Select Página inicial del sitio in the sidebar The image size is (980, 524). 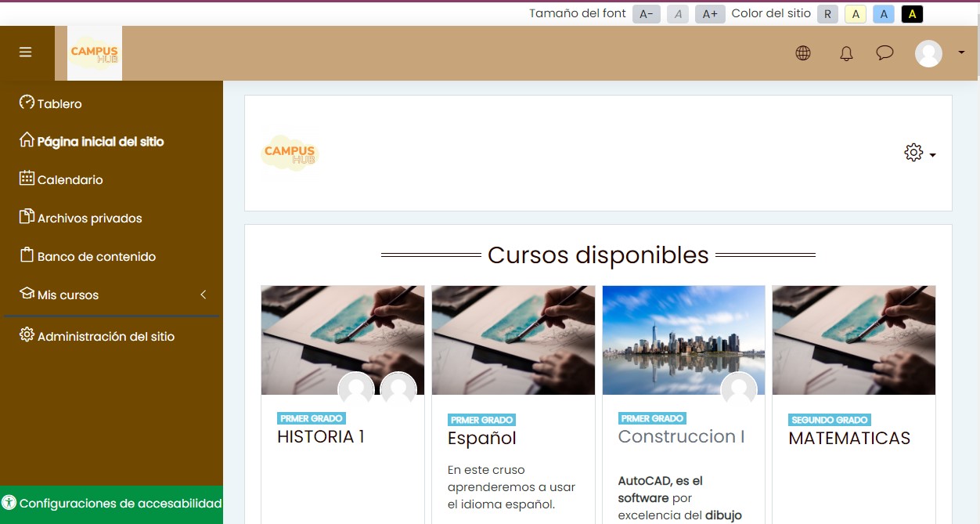click(100, 141)
